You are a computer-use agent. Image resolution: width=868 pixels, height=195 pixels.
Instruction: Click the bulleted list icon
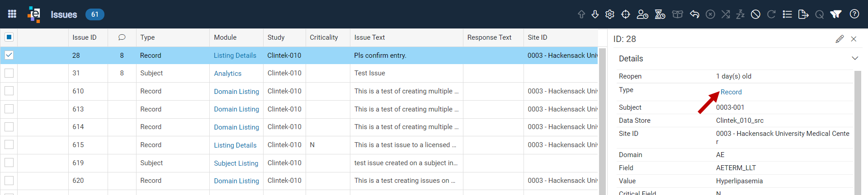pos(787,14)
